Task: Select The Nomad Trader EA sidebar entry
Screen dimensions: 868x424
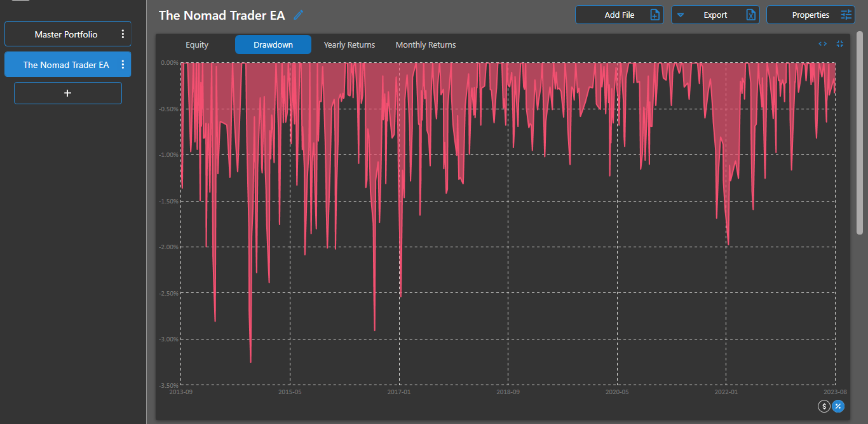Action: point(68,65)
